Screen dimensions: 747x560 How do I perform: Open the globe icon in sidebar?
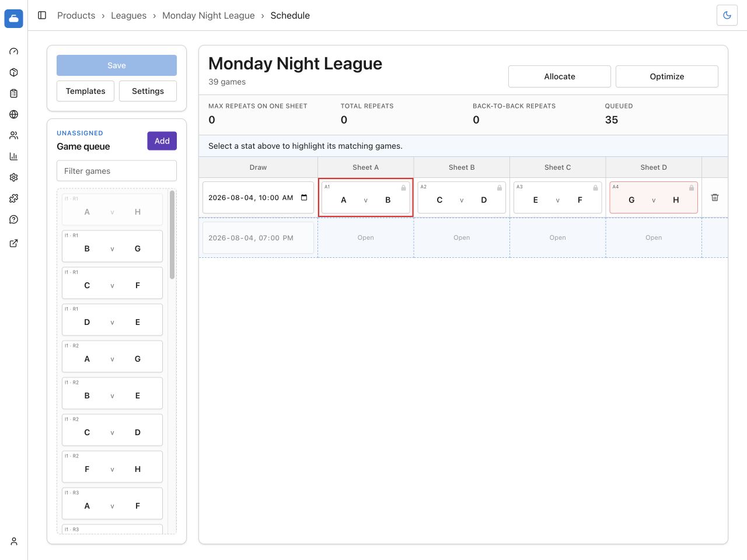coord(14,114)
